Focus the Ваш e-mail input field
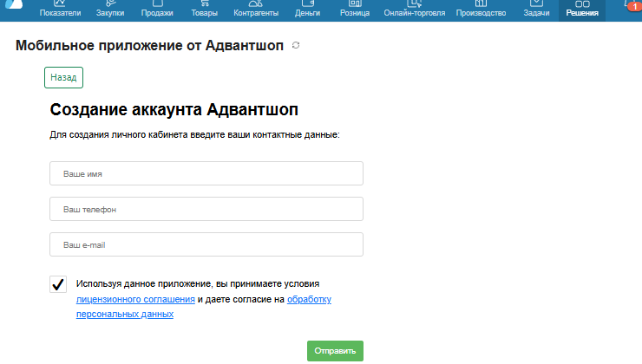Viewport: 642px width, 364px height. pos(206,244)
